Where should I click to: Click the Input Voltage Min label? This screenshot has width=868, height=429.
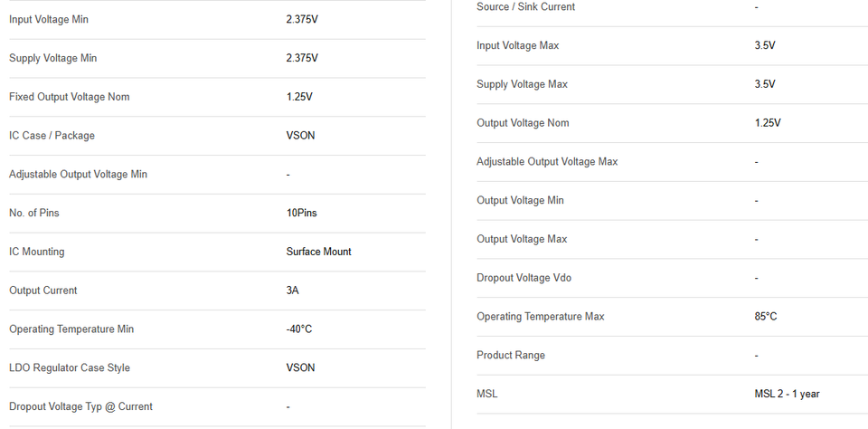click(x=49, y=19)
